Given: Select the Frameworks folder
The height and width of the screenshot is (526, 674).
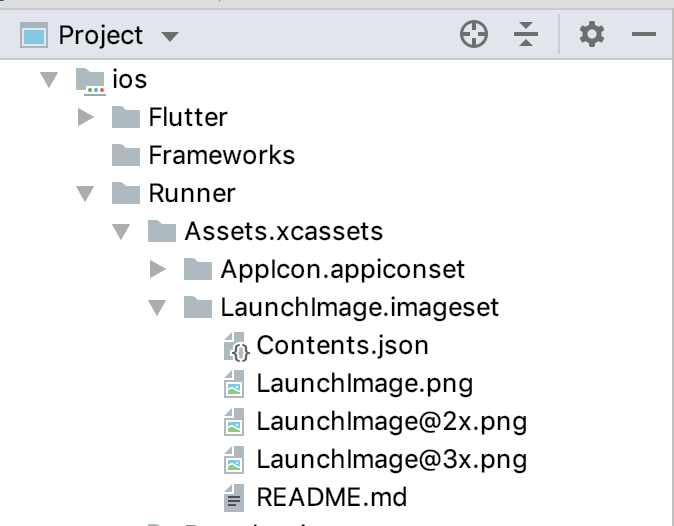Looking at the screenshot, I should click(x=221, y=155).
